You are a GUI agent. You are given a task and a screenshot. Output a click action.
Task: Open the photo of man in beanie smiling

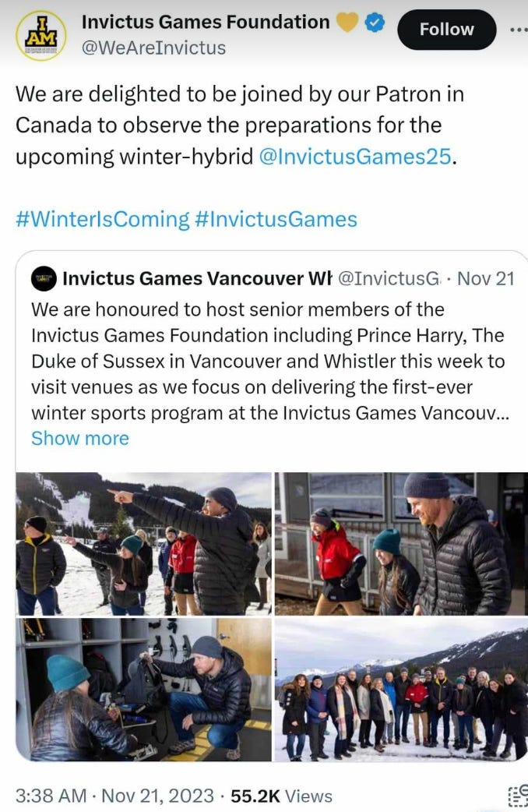(x=401, y=544)
